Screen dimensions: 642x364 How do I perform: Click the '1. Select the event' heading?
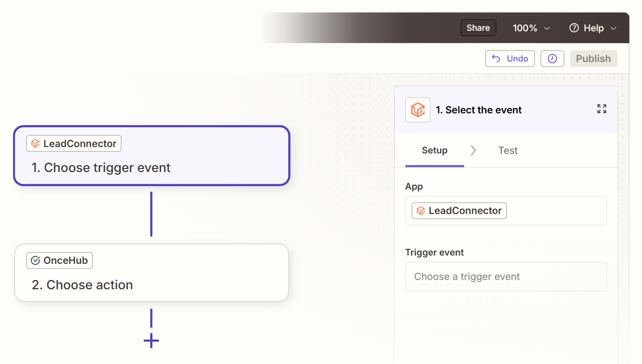pyautogui.click(x=479, y=110)
